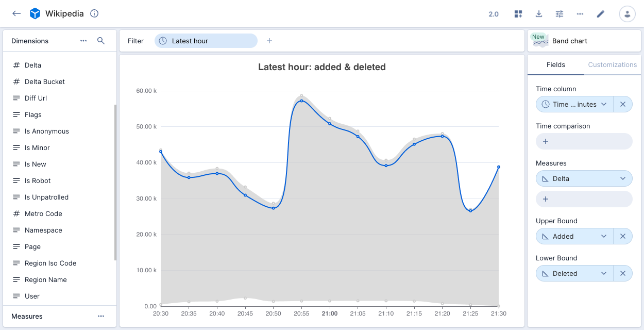Search dimensions with magnifier icon

[101, 41]
